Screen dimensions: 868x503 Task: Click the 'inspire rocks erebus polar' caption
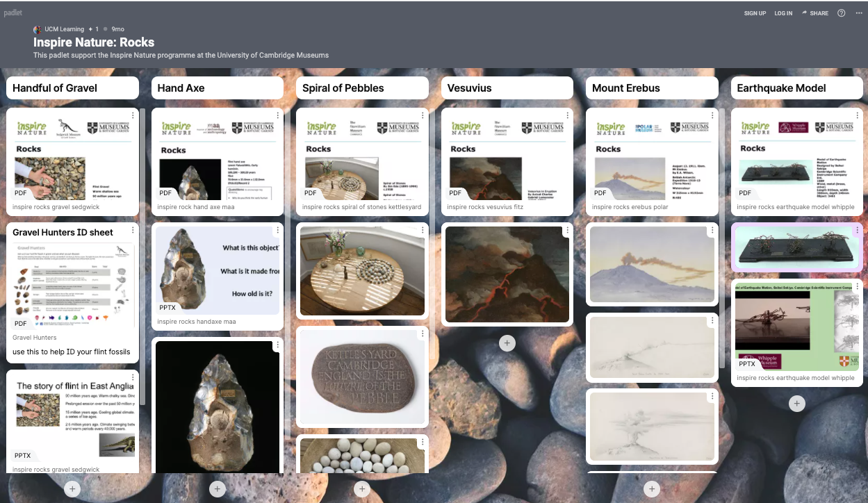(x=630, y=207)
